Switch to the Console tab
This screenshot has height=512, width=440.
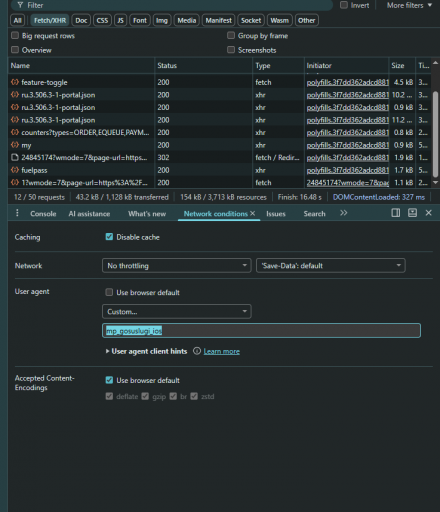coord(43,214)
